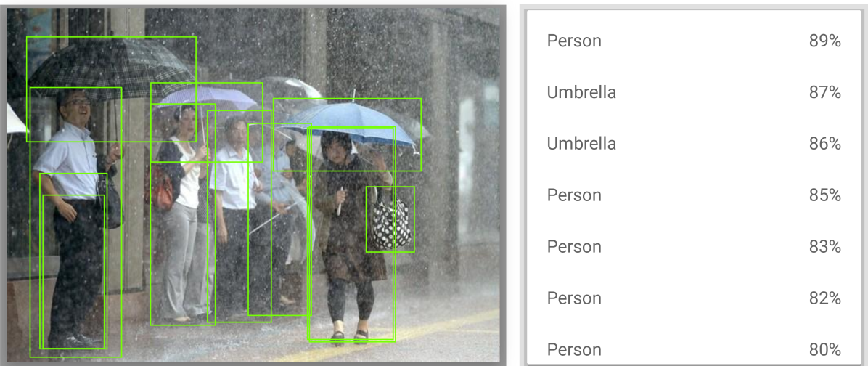The image size is (868, 366).
Task: Click the red shoulder bag in image
Action: click(x=162, y=190)
